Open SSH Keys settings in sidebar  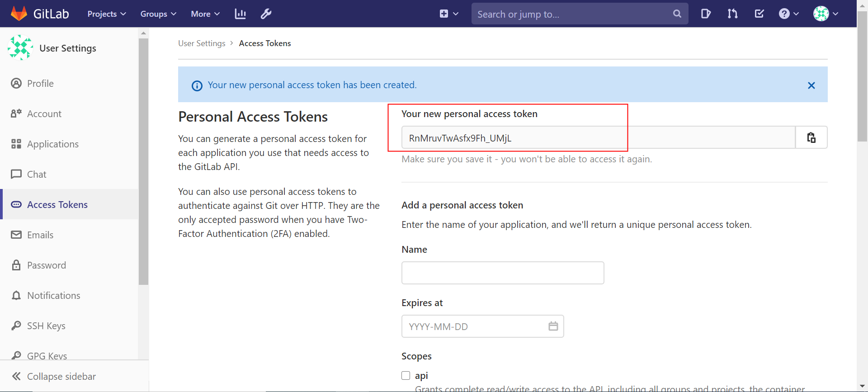(x=46, y=326)
